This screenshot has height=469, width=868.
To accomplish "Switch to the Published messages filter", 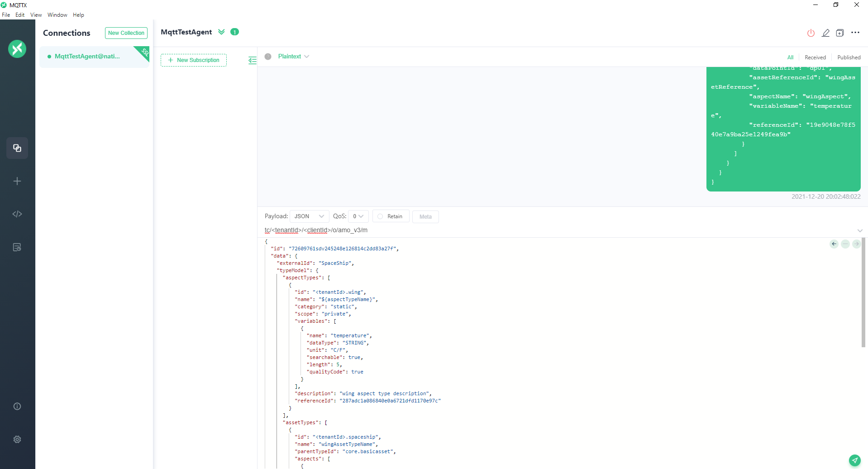I will [849, 57].
